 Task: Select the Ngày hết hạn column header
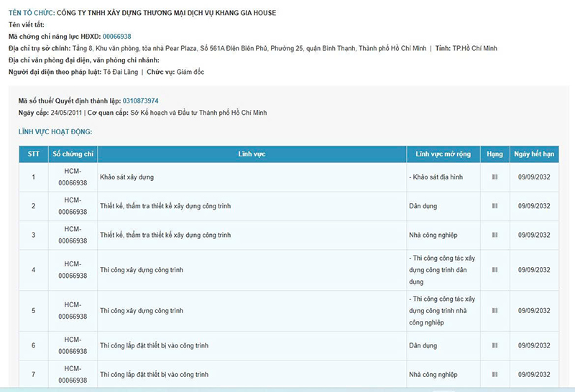534,154
